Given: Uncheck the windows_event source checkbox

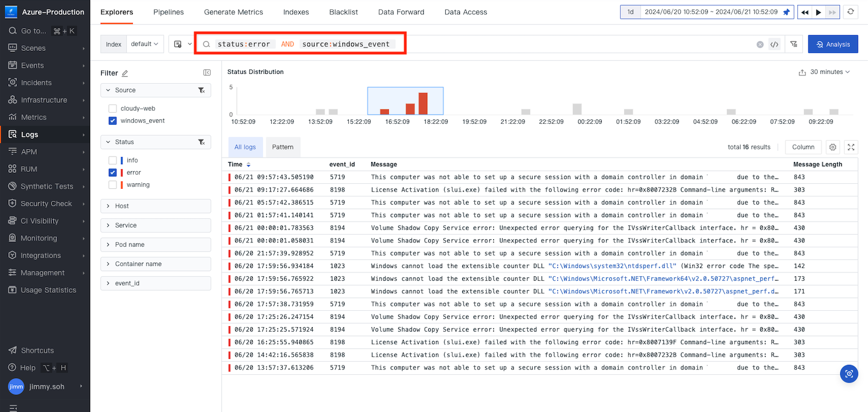Looking at the screenshot, I should coord(113,121).
